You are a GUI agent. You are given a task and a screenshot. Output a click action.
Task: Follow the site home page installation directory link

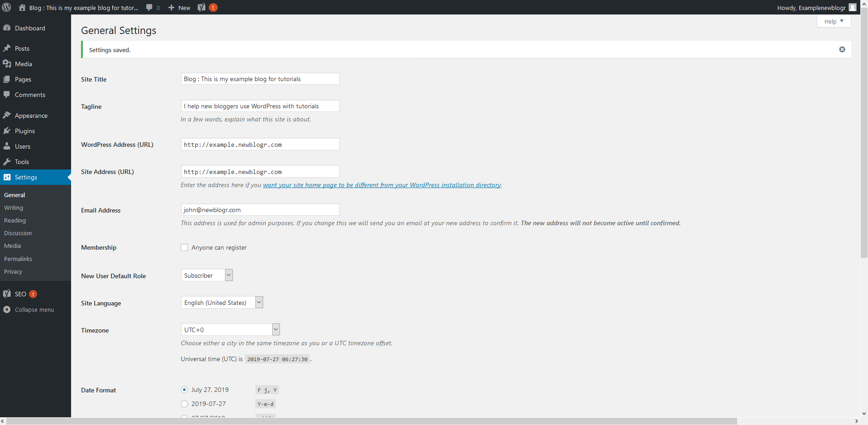coord(382,185)
